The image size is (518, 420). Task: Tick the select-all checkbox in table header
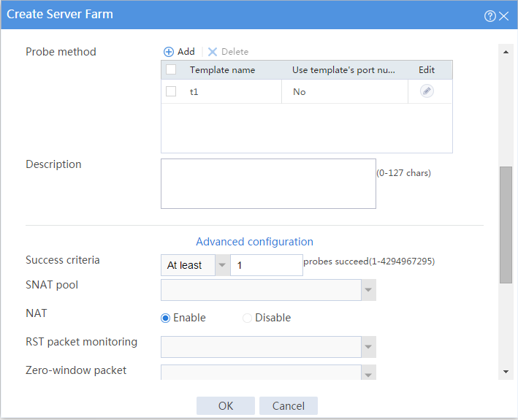(x=171, y=69)
